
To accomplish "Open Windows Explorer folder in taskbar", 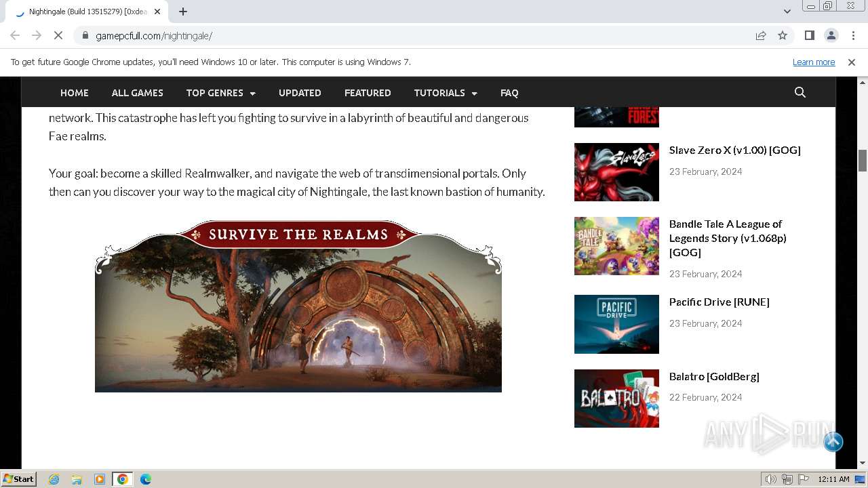I will [x=77, y=479].
